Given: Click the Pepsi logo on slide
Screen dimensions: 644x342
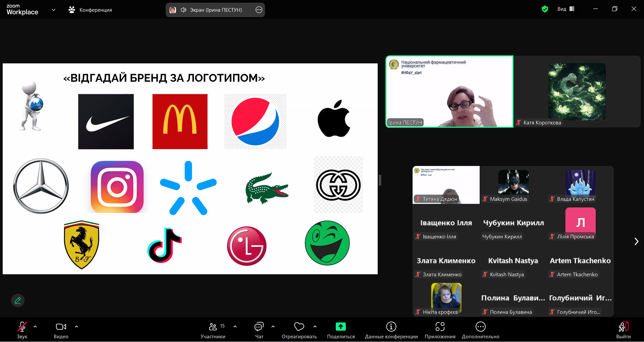Looking at the screenshot, I should click(255, 121).
